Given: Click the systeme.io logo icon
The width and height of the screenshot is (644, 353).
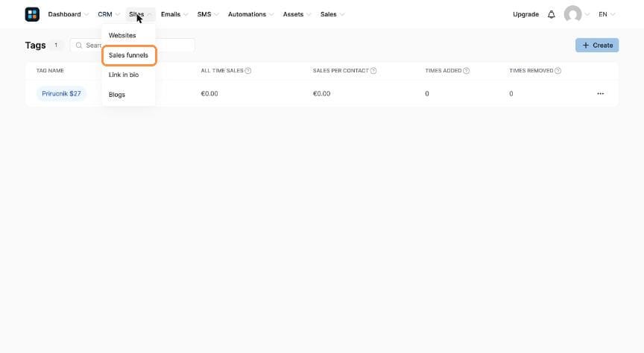Looking at the screenshot, I should tap(32, 14).
